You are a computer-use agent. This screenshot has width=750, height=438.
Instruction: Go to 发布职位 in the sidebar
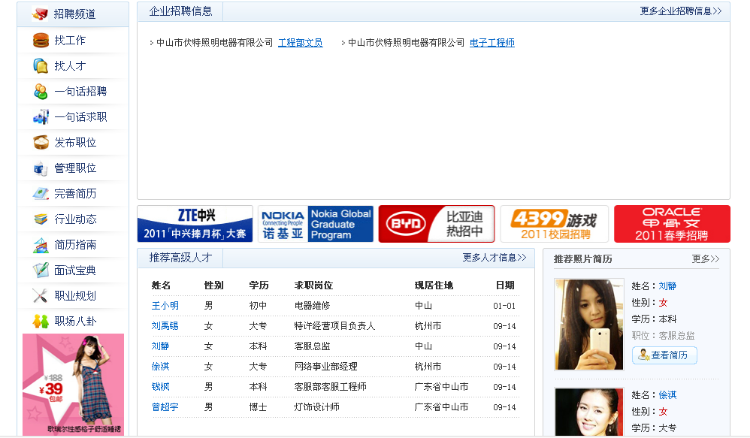pos(75,142)
